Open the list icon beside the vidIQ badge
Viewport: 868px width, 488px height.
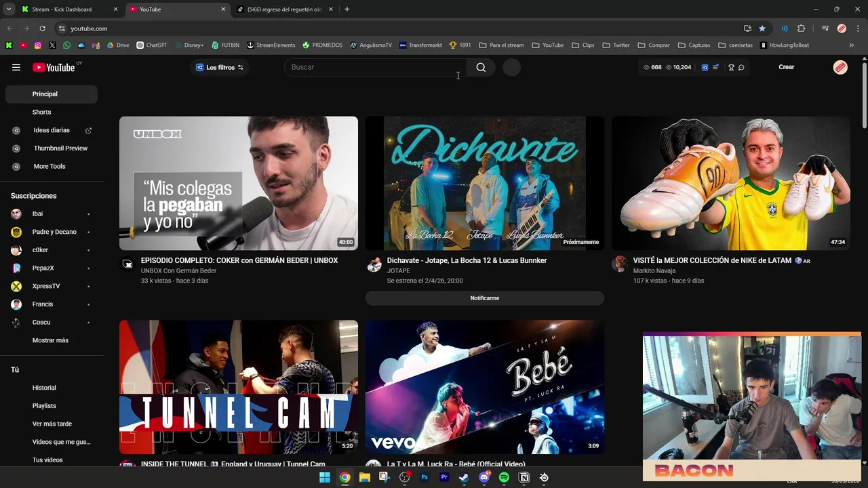pos(715,67)
